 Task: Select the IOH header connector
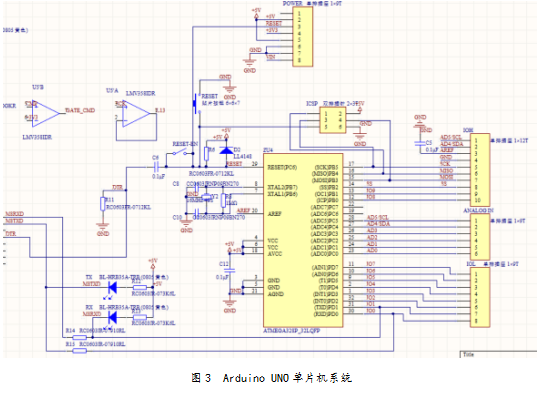[480, 170]
